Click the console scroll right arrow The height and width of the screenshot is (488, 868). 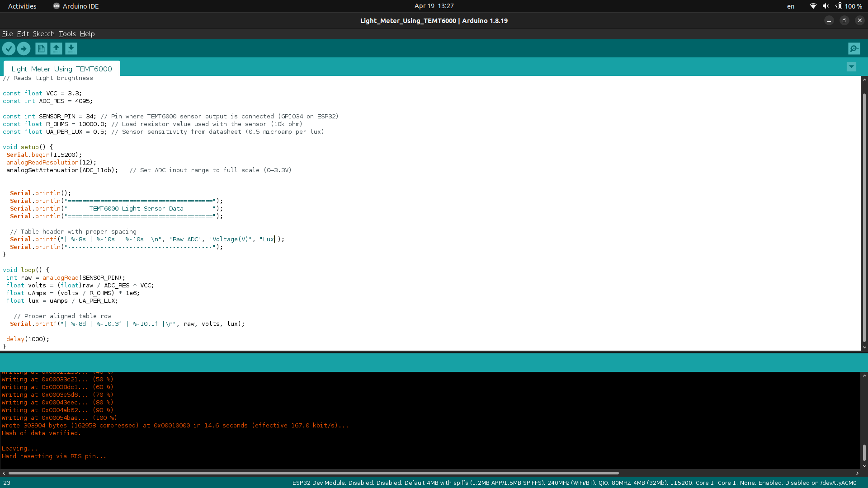tap(857, 473)
